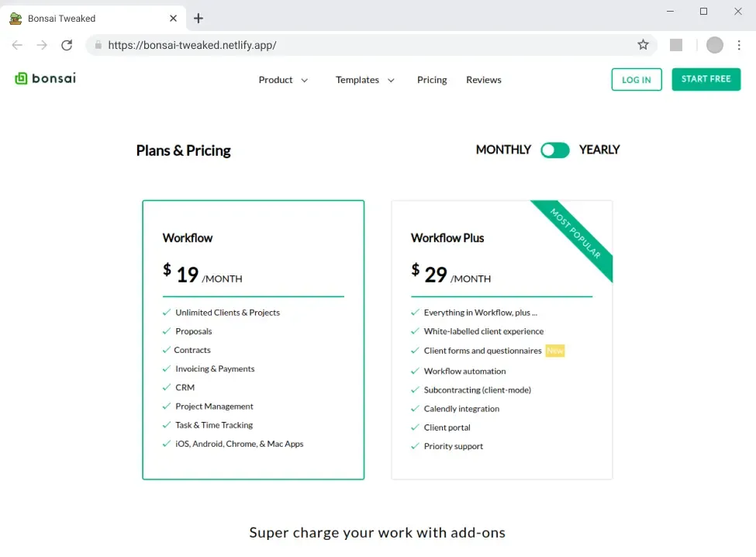This screenshot has width=756, height=557.
Task: Select the YEARLY billing label
Action: (599, 150)
